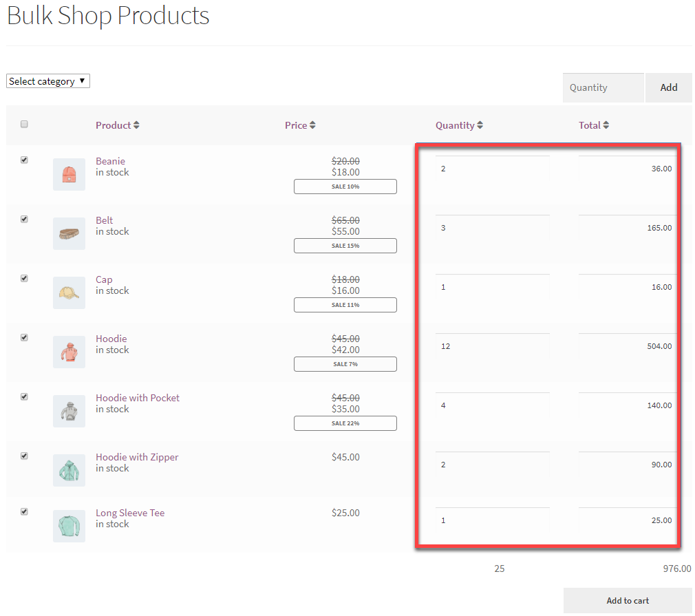
Task: Click the Beanie product thumbnail
Action: pyautogui.click(x=69, y=174)
